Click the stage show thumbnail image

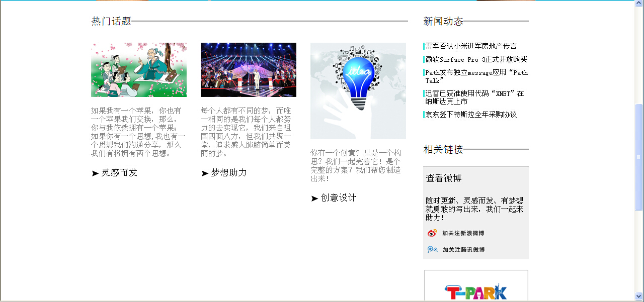[x=249, y=70]
